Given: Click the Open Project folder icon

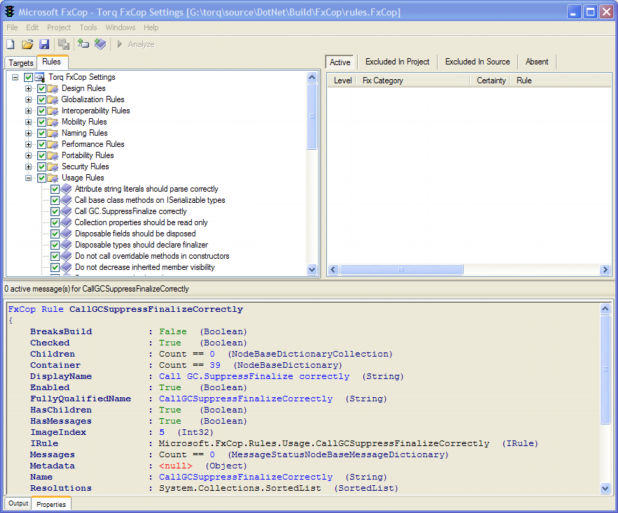Looking at the screenshot, I should point(27,45).
